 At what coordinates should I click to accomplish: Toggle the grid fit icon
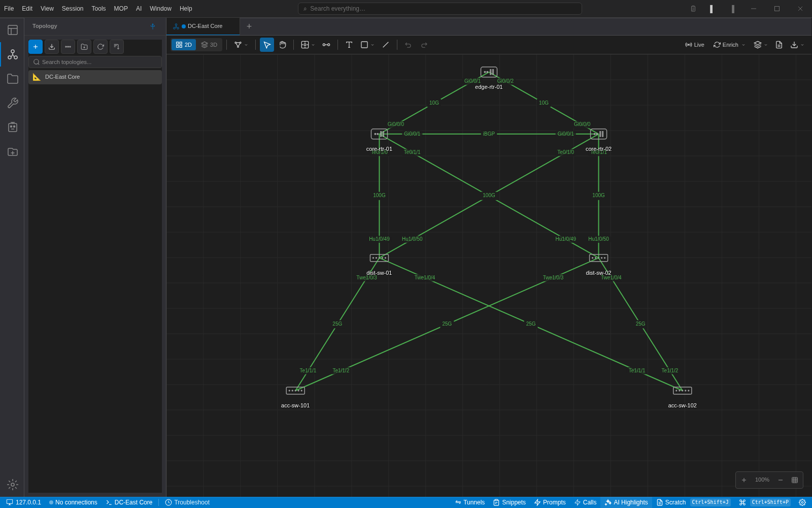tap(795, 480)
